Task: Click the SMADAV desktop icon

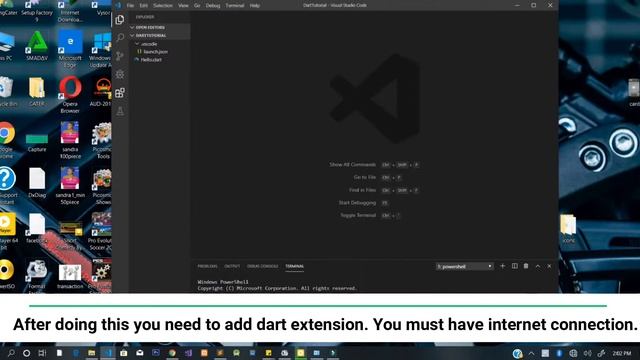Action: point(37,47)
